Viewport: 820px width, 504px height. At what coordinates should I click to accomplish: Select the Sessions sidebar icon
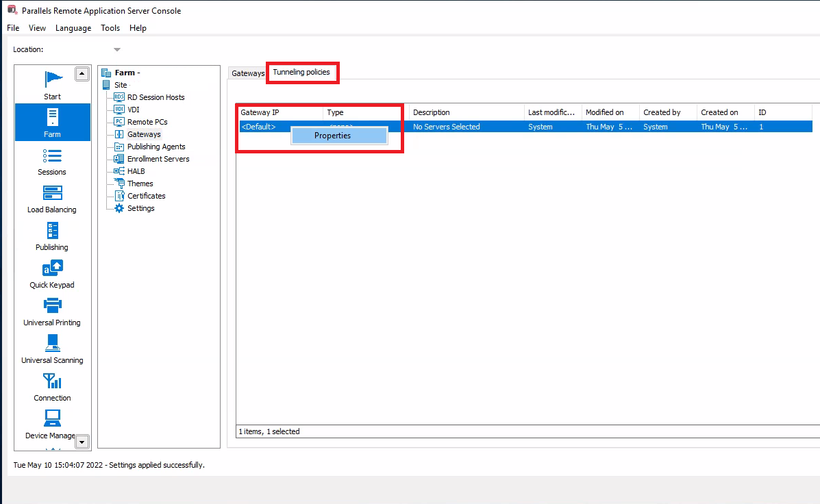52,160
